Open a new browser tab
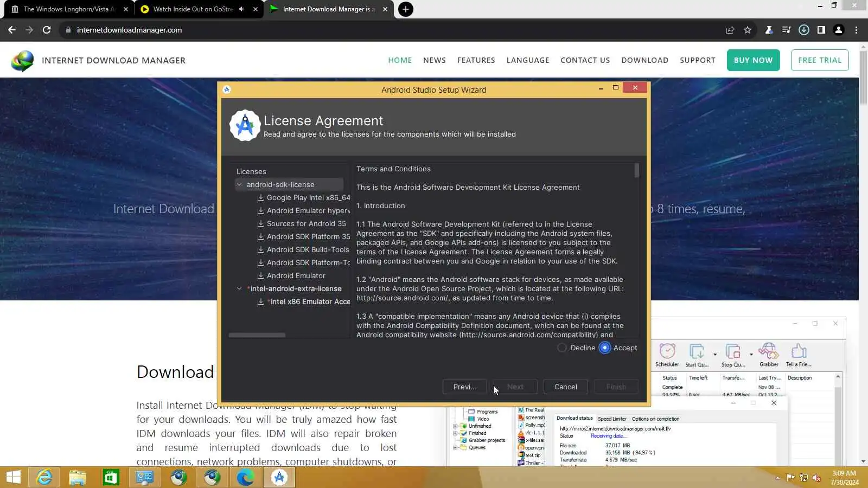The width and height of the screenshot is (868, 488). 406,9
